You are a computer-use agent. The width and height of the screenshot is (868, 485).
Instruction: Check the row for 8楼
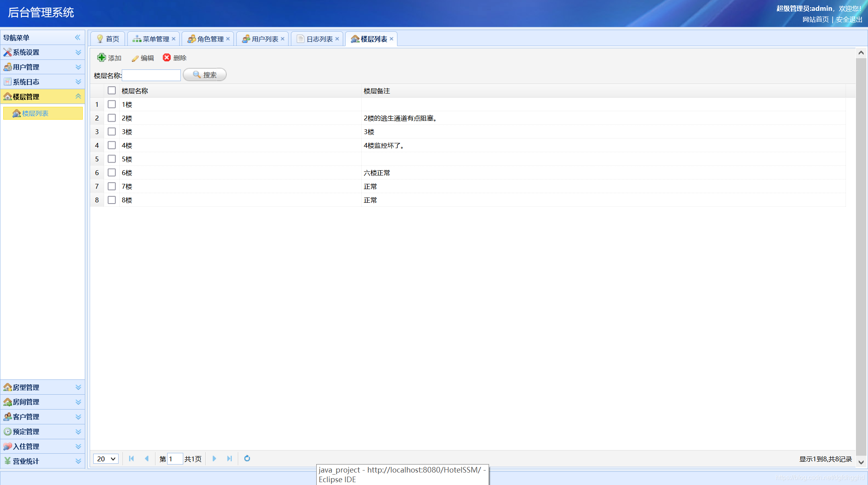pos(112,200)
